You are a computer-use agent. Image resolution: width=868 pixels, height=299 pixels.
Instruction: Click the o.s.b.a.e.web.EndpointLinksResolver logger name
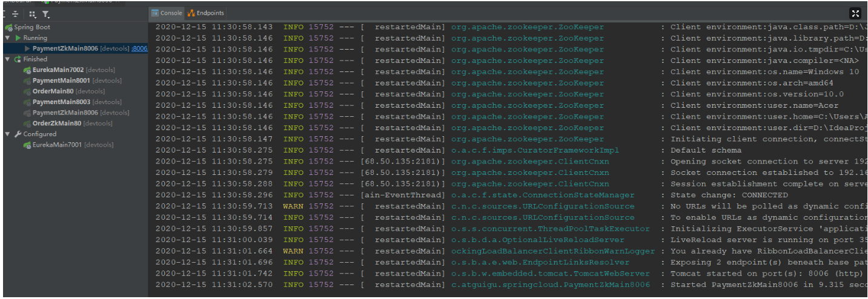(540, 263)
